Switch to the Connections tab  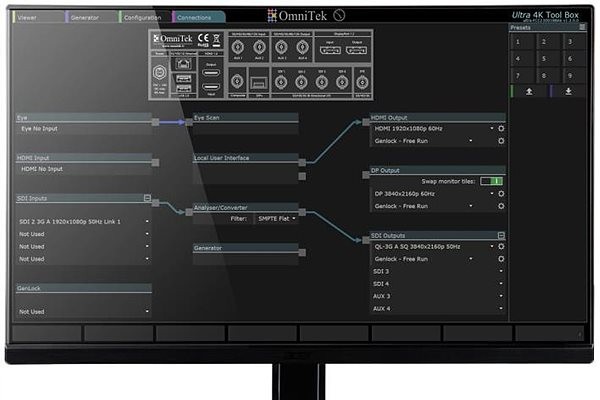[198, 17]
